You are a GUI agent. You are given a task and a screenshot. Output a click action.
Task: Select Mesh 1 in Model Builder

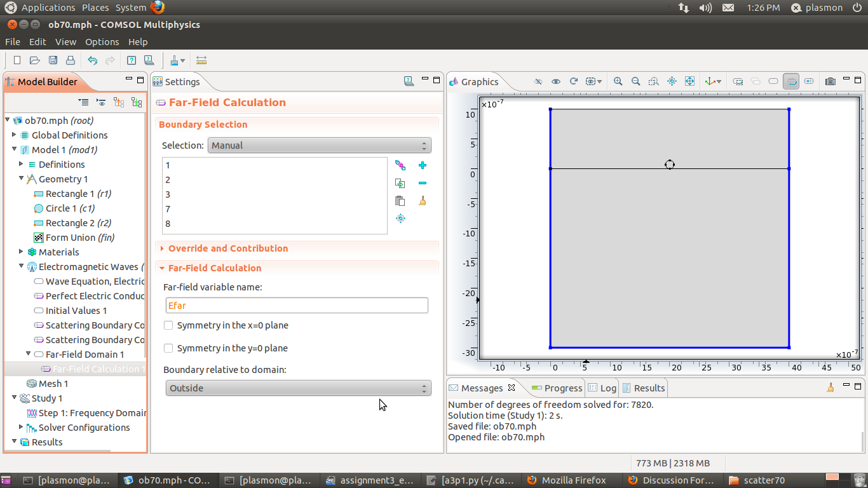click(x=53, y=384)
